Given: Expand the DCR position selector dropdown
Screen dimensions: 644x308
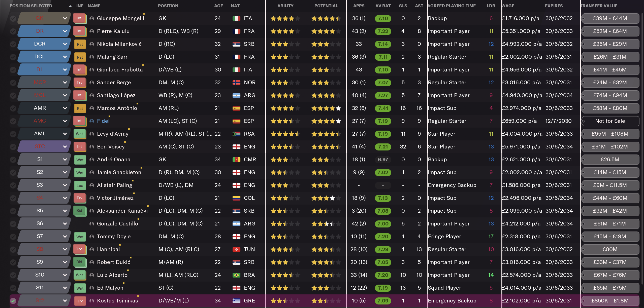Looking at the screenshot, I should [65, 44].
